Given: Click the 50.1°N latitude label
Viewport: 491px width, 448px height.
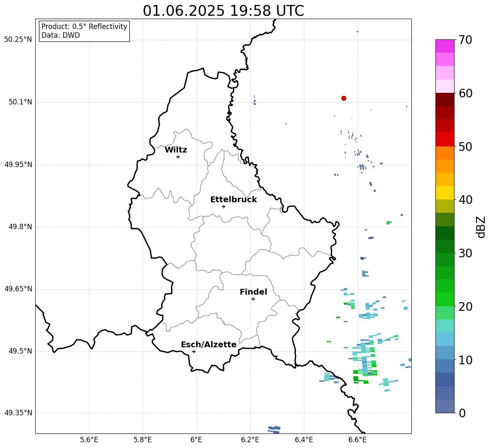Looking at the screenshot, I should pyautogui.click(x=20, y=102).
